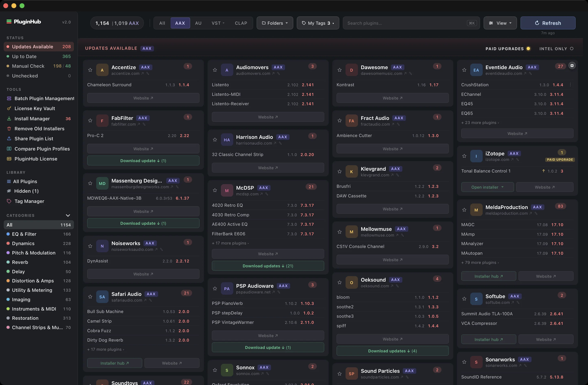Click the three-dot menu on the CrushStation row

570,85
